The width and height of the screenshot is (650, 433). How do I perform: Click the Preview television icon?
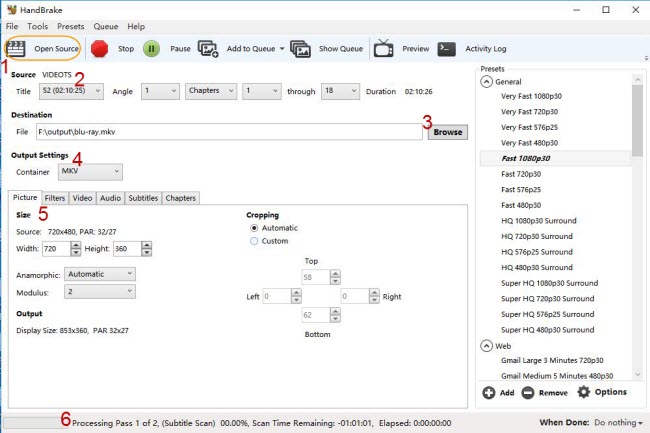(x=383, y=48)
